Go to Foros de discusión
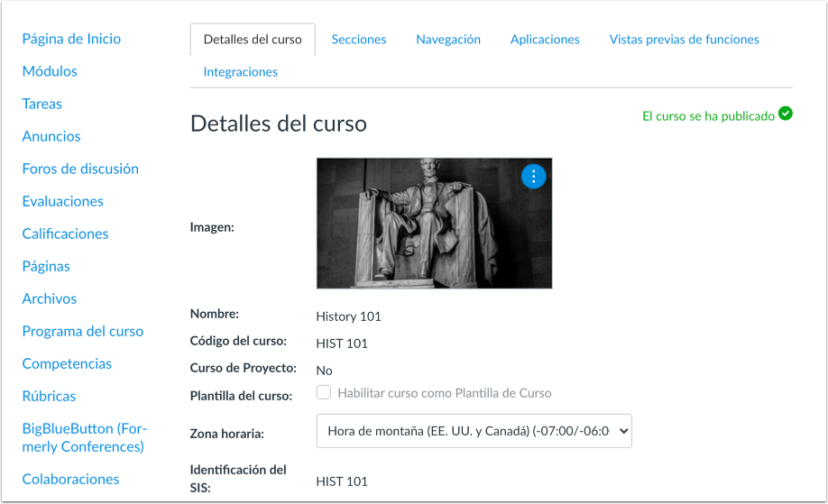 point(80,169)
